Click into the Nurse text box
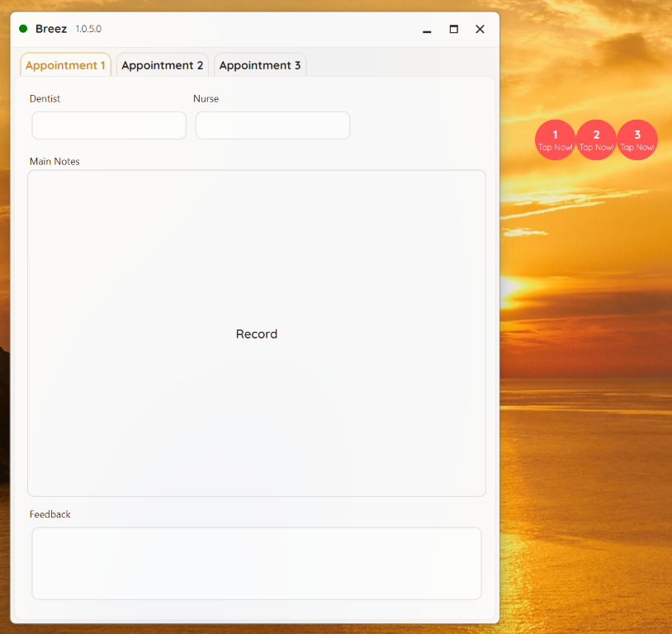The width and height of the screenshot is (672, 634). click(x=272, y=125)
